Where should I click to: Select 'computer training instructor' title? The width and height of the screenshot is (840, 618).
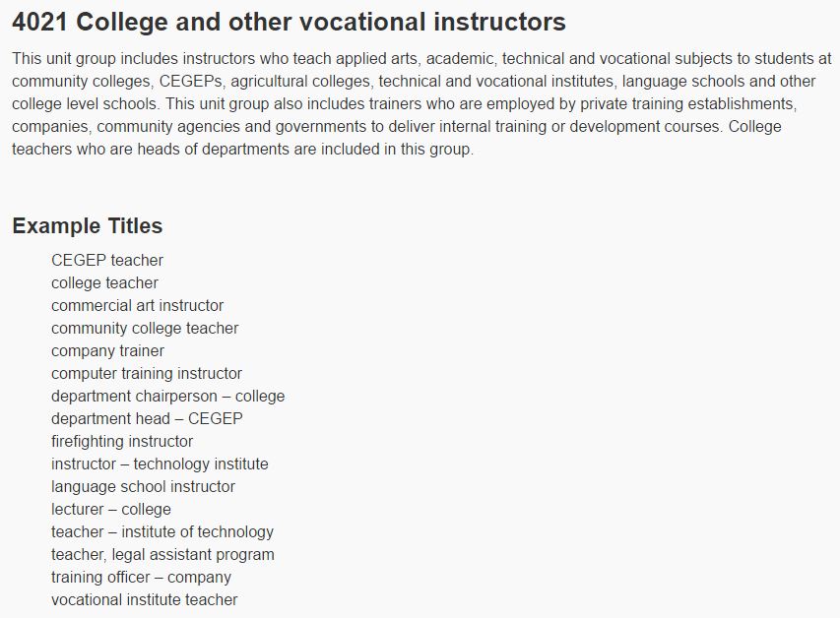147,373
